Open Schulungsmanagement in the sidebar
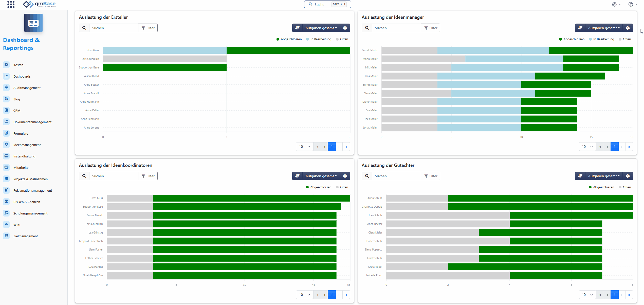This screenshot has width=644, height=305. pyautogui.click(x=30, y=213)
